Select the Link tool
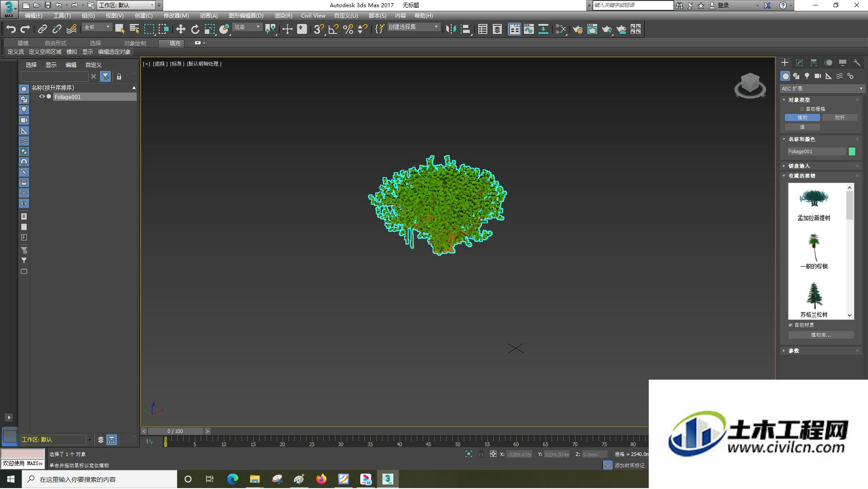The image size is (868, 489). pyautogui.click(x=42, y=29)
